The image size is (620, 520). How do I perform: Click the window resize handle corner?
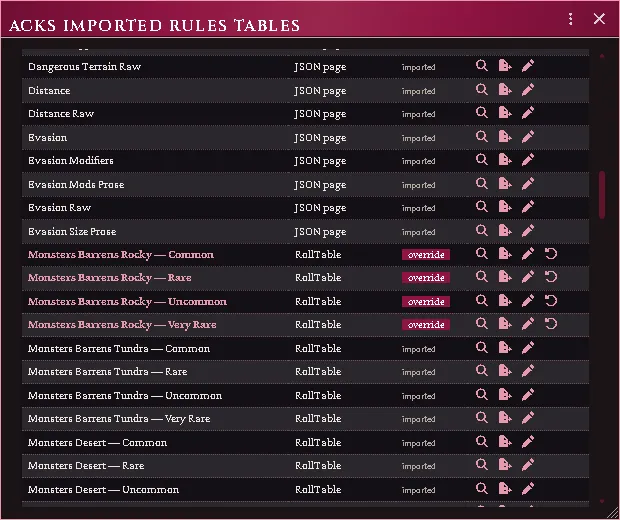613,513
